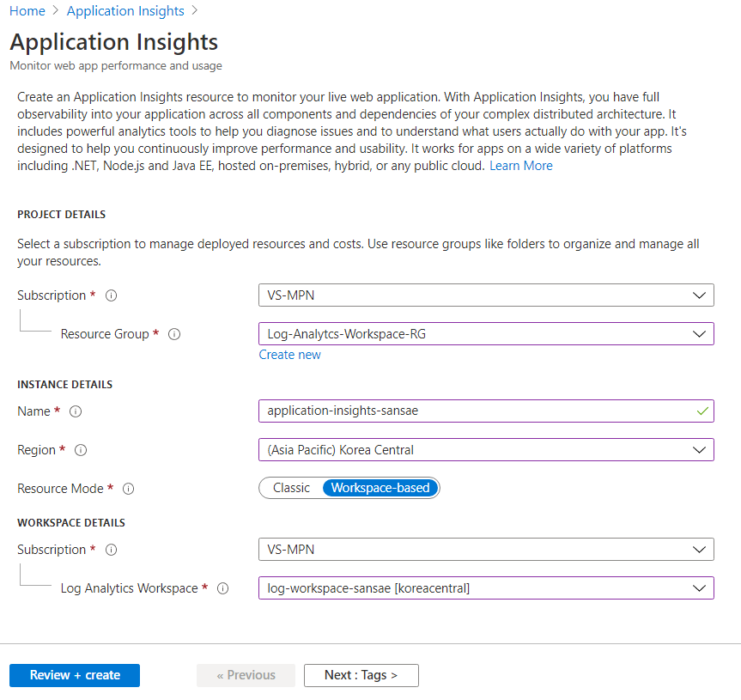Select Classic resource mode
The image size is (741, 700).
click(291, 488)
